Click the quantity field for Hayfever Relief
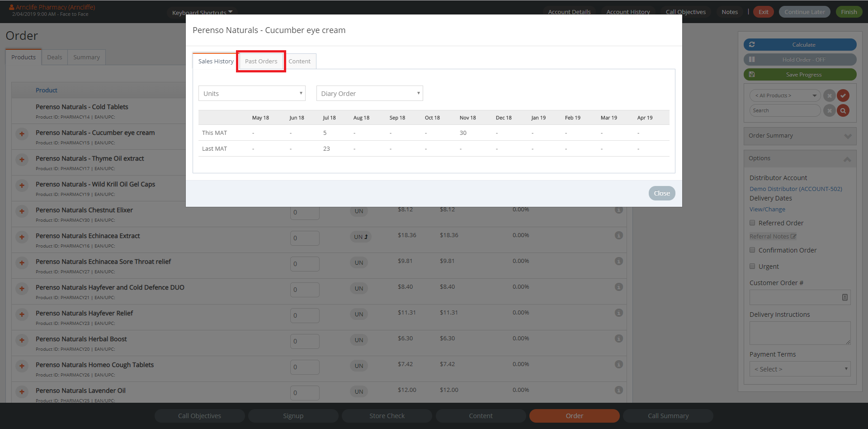 [x=305, y=315]
